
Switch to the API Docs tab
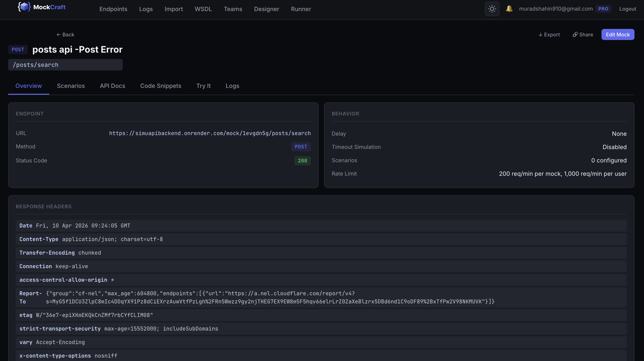point(113,86)
